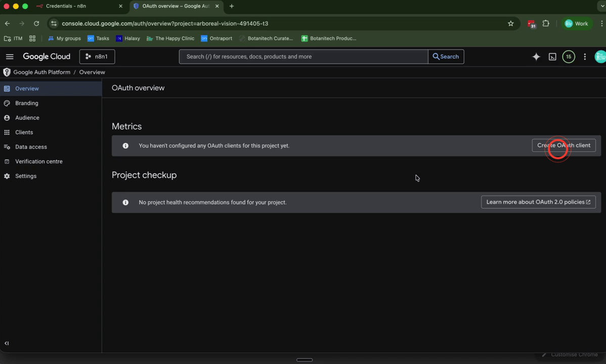Activate Cloud Shell terminal icon
The height and width of the screenshot is (364, 606).
552,57
